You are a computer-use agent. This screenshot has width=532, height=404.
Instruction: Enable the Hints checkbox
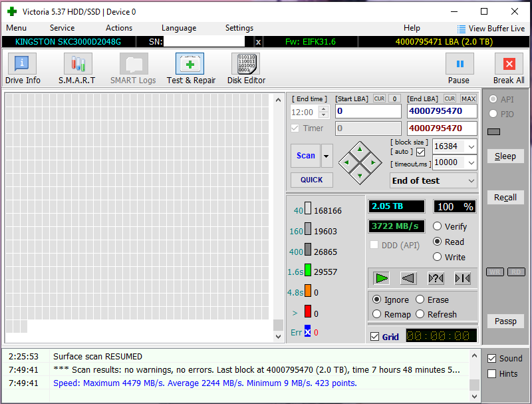click(x=491, y=374)
